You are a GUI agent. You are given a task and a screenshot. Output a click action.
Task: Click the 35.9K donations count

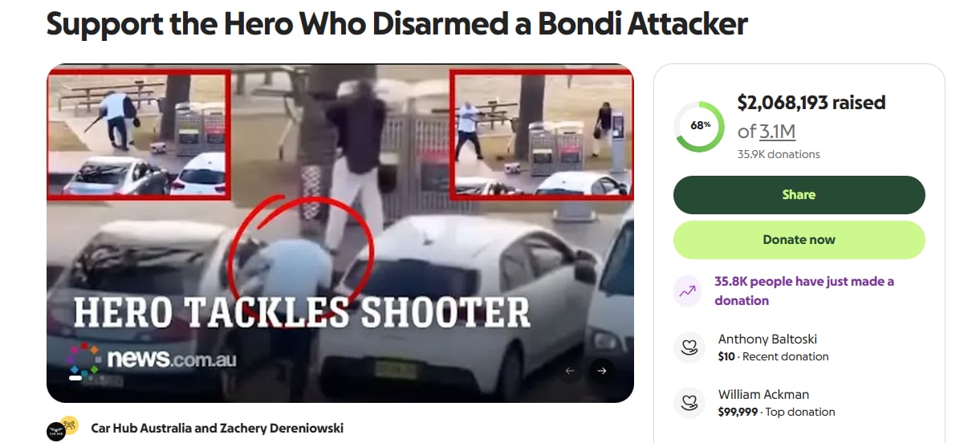[x=779, y=154]
